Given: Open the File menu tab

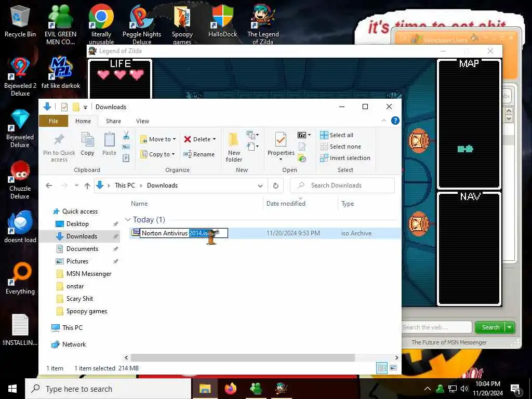Looking at the screenshot, I should 54,121.
